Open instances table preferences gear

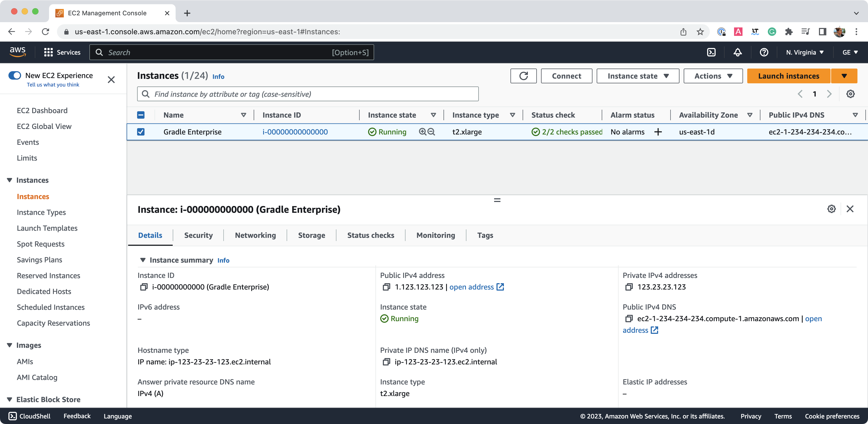click(851, 94)
